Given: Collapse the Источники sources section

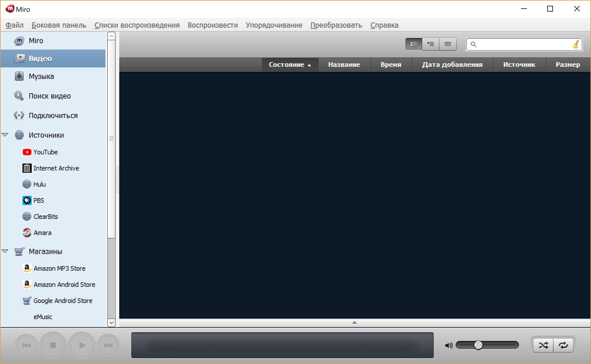Looking at the screenshot, I should click(x=5, y=135).
